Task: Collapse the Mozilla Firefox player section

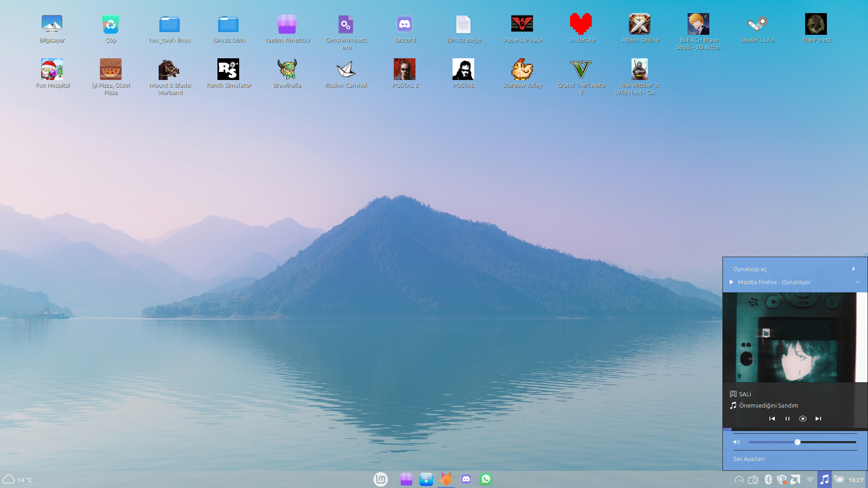Action: pyautogui.click(x=858, y=282)
